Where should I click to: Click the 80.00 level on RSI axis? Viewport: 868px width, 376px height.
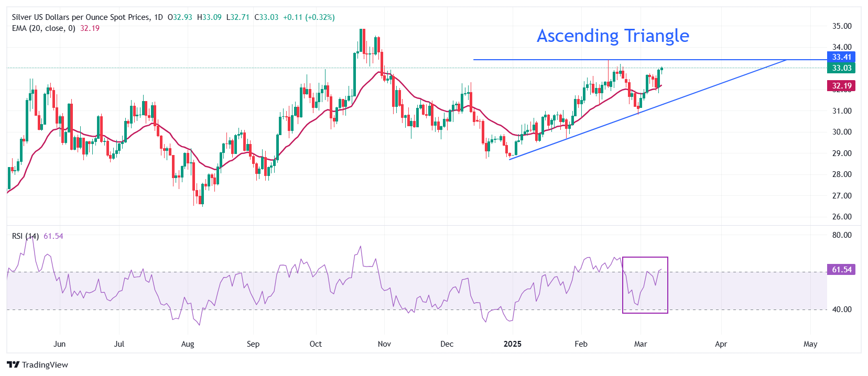(x=842, y=235)
